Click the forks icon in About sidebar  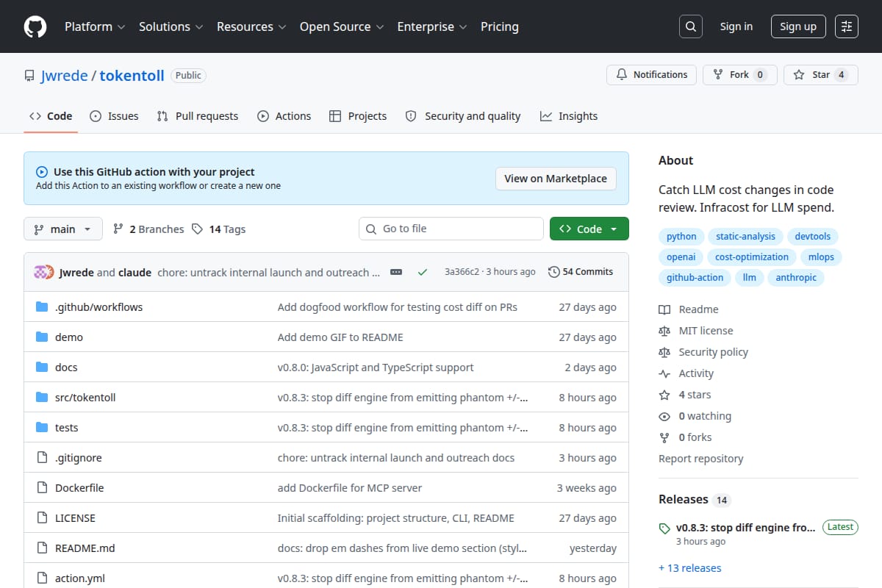pos(664,437)
